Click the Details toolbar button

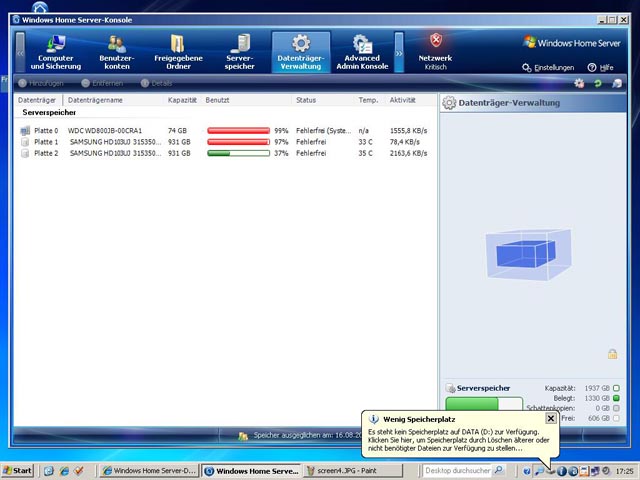(x=157, y=83)
